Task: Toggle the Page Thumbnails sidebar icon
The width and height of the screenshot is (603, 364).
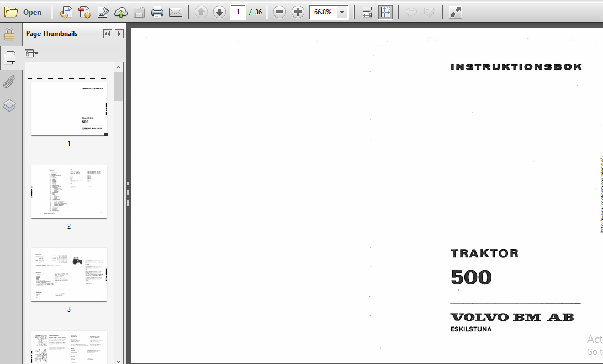Action: 9,58
